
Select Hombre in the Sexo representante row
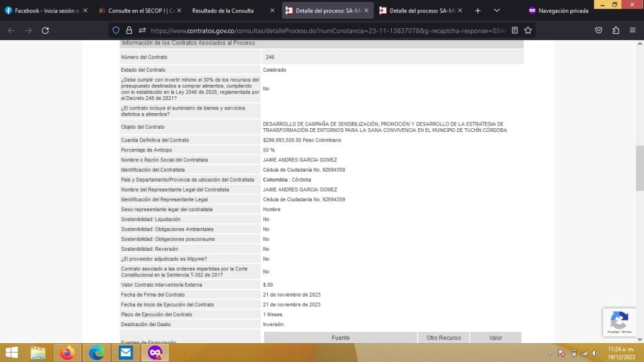click(x=272, y=209)
